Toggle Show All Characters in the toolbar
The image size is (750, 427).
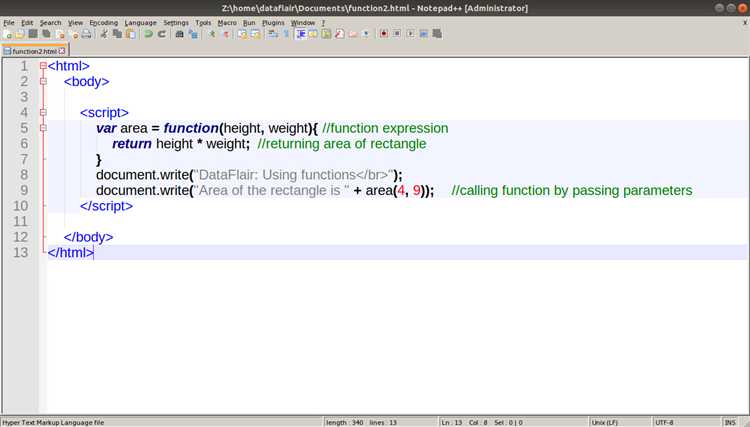(x=286, y=34)
